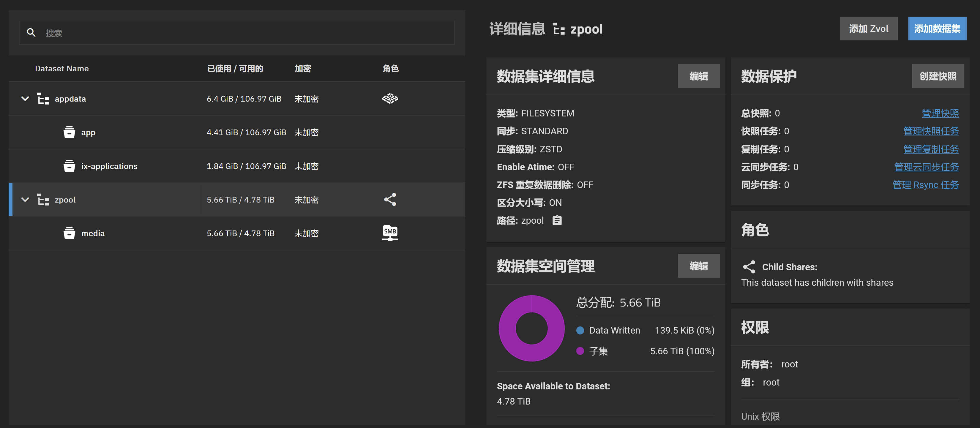The height and width of the screenshot is (428, 980).
Task: Click the tree icon beside zpool title
Action: coord(558,29)
